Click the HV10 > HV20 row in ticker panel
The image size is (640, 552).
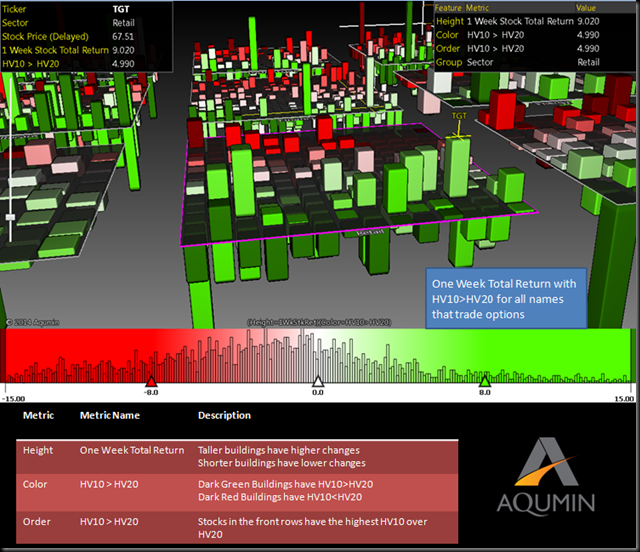(68, 64)
